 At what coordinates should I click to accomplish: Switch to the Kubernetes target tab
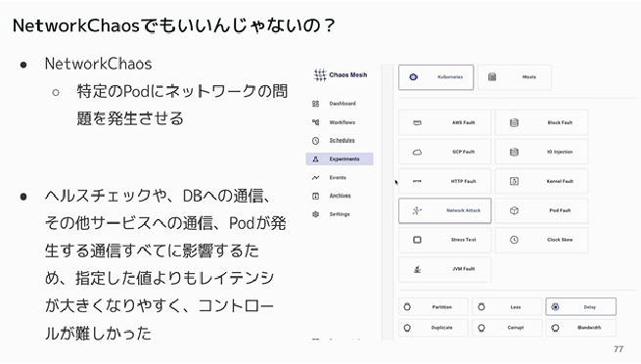pos(435,76)
